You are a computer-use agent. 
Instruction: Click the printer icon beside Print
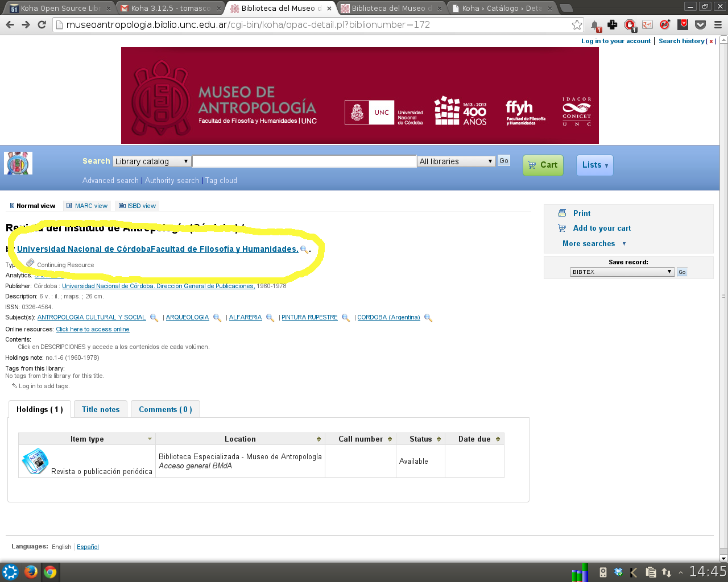point(562,213)
